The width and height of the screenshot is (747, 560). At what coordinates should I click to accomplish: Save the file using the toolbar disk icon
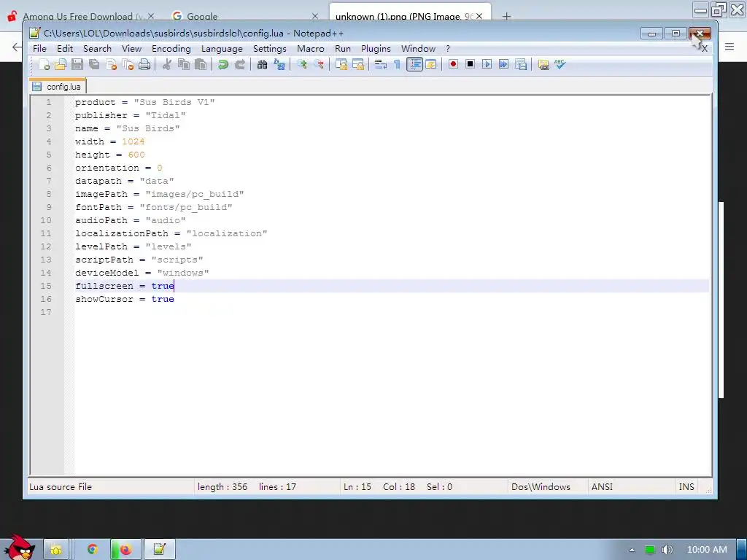click(77, 64)
